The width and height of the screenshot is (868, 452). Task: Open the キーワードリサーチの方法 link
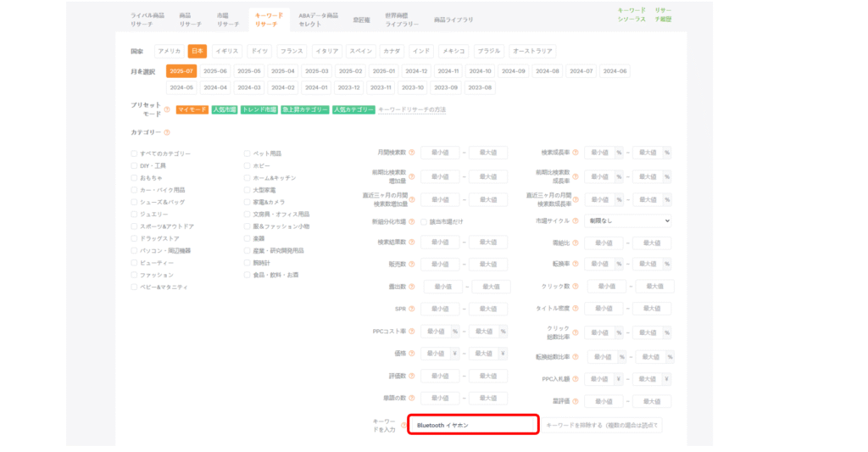(x=412, y=109)
